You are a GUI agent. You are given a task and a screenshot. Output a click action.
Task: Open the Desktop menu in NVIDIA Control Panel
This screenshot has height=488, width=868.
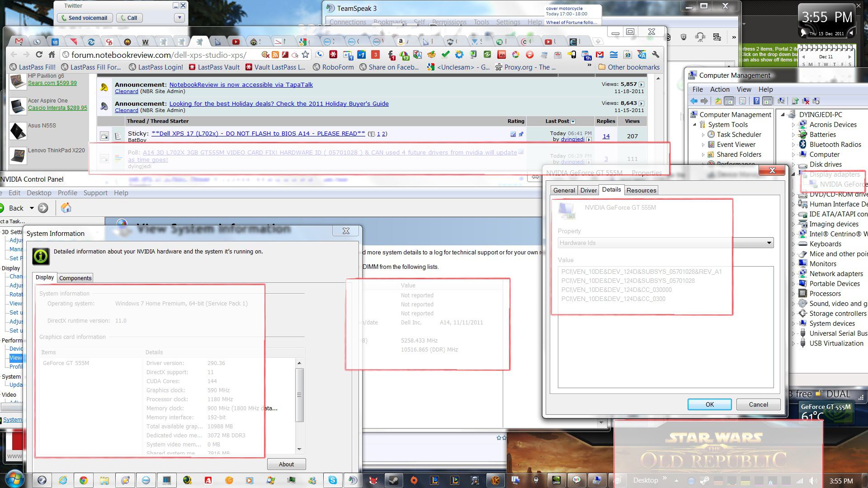click(39, 193)
